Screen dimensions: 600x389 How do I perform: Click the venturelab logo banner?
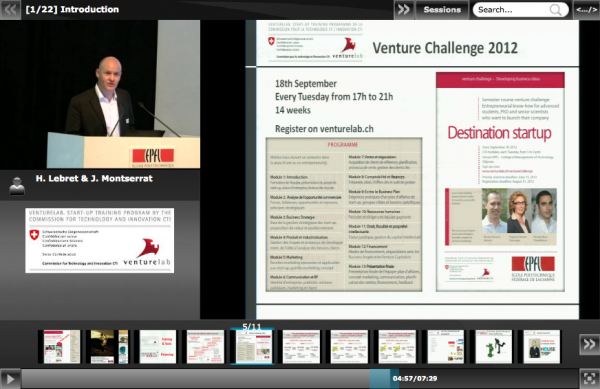pos(99,240)
